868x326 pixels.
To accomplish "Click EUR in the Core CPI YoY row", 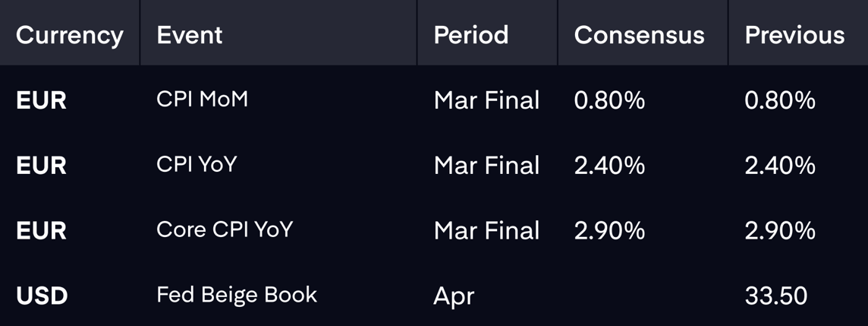I will 42,231.
